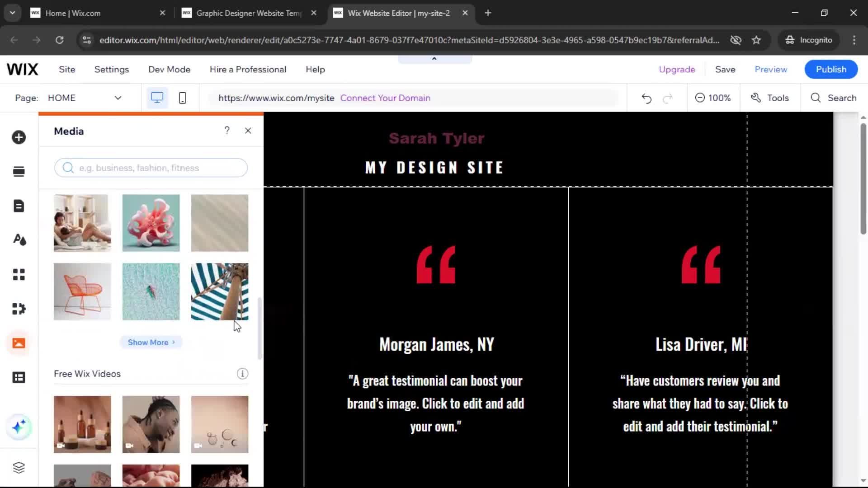
Task: Select the pink coral sculpture image
Action: (151, 223)
